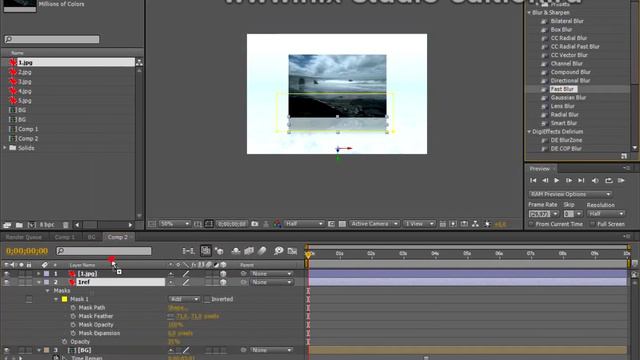The height and width of the screenshot is (360, 640).
Task: Enable frame blending icon in timeline
Action: click(x=249, y=251)
